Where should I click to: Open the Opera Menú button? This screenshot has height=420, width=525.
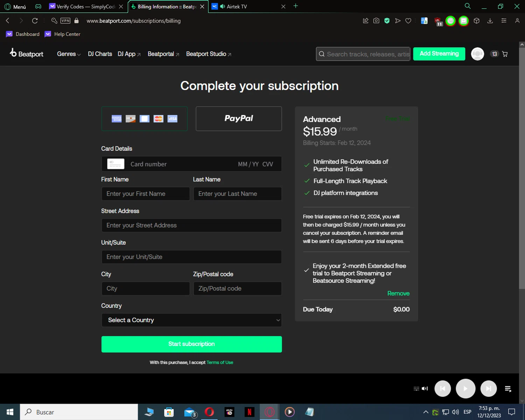15,7
